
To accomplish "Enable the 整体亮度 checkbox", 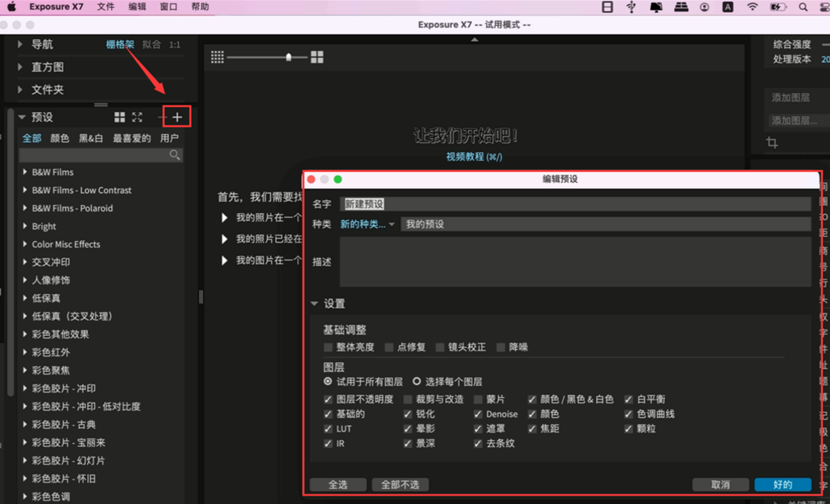I will click(328, 348).
